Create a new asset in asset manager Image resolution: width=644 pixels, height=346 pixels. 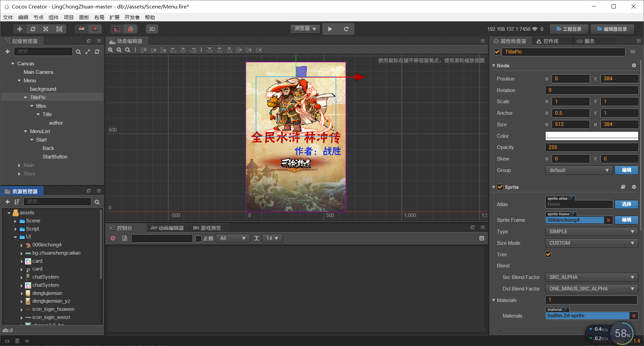(x=7, y=202)
